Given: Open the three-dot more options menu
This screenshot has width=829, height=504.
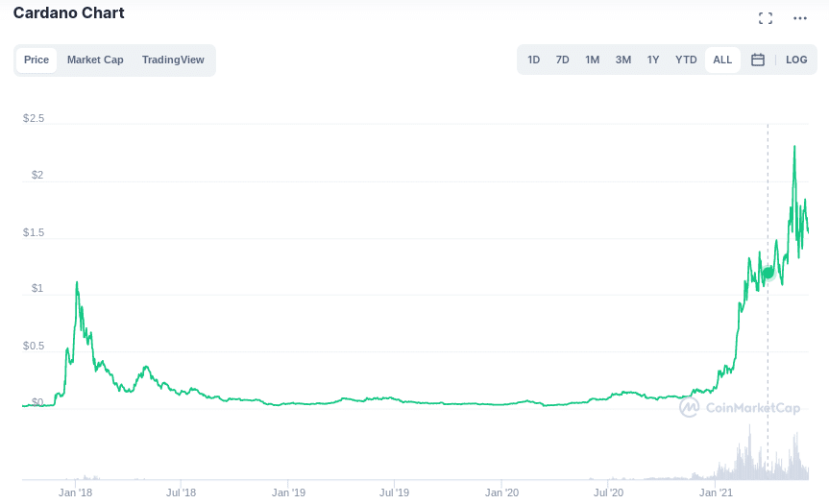Looking at the screenshot, I should coord(800,18).
